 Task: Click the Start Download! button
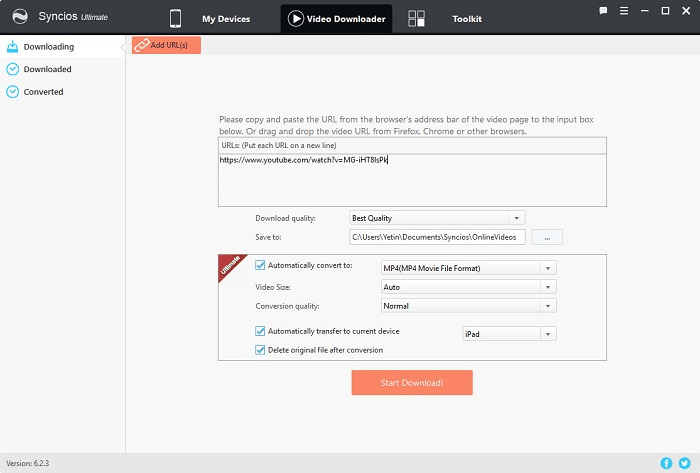411,383
